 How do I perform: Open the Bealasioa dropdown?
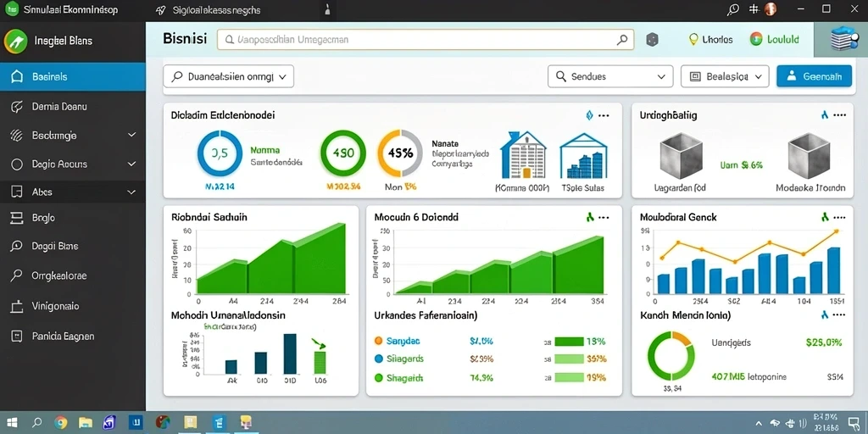tap(725, 76)
